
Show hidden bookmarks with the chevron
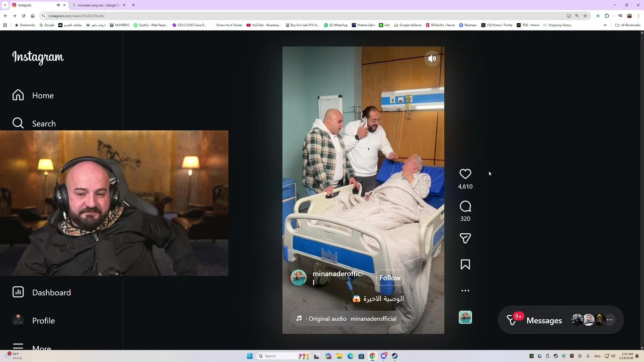coord(605,25)
